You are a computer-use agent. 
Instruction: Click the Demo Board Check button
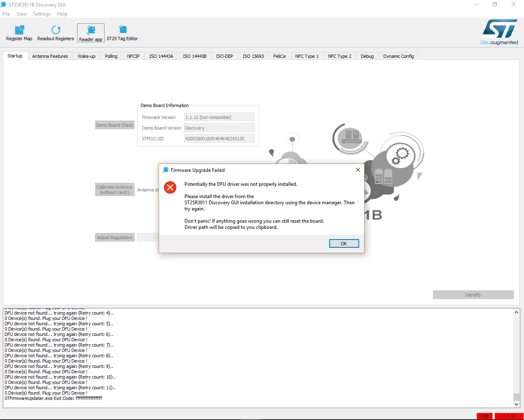[x=115, y=125]
